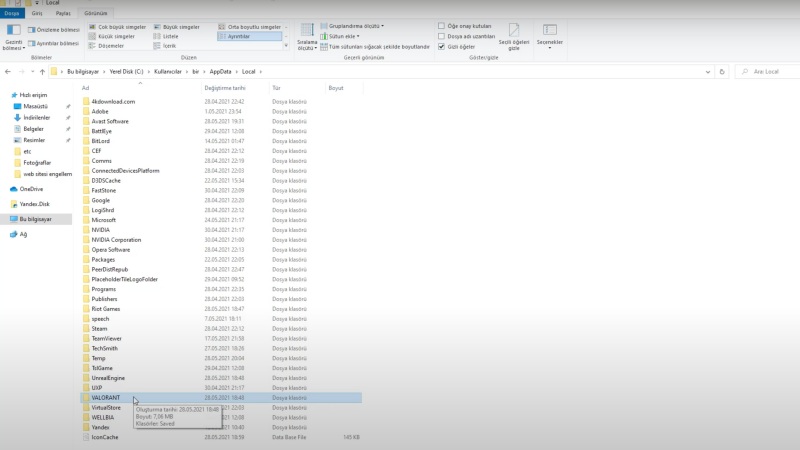This screenshot has width=800, height=450.
Task: Enable Öğe onay kutuları checkbox
Action: 441,26
